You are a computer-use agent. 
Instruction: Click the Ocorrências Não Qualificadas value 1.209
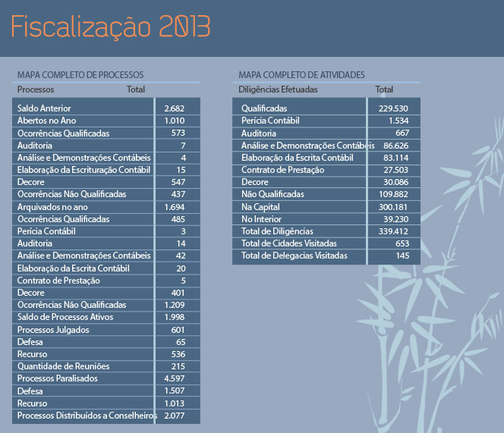(175, 305)
